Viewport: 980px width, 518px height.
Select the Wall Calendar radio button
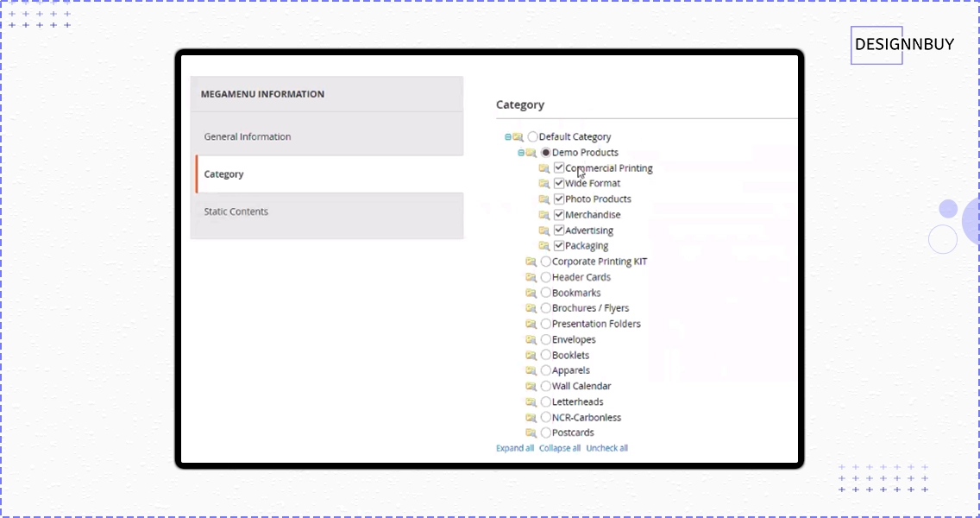coord(546,386)
